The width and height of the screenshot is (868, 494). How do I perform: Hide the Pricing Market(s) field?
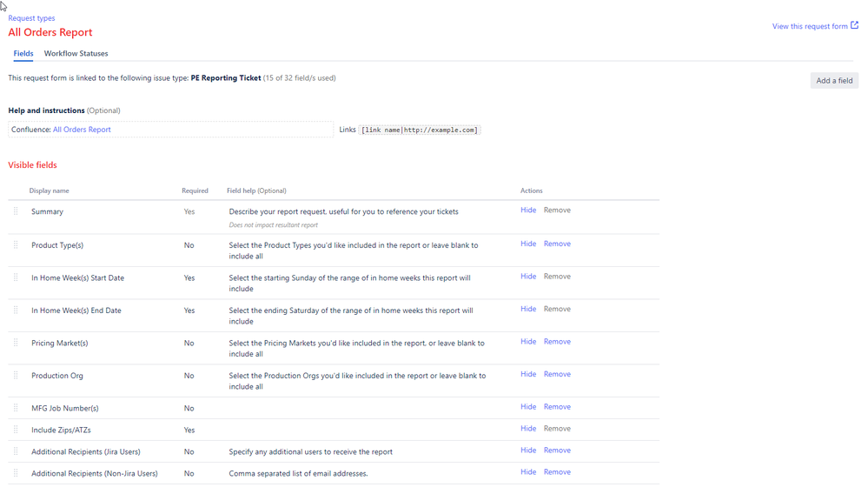tap(528, 342)
